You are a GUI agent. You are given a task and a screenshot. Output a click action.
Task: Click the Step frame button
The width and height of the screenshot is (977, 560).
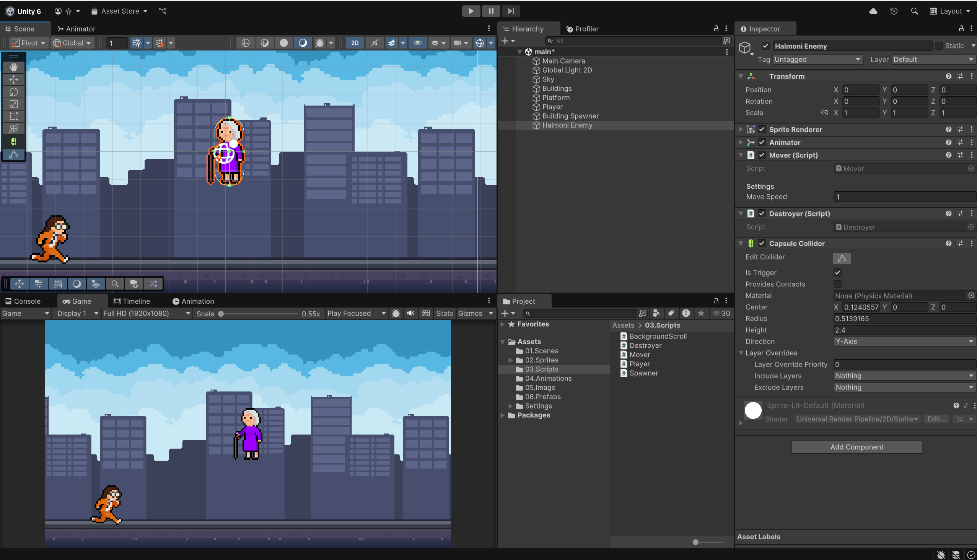510,11
